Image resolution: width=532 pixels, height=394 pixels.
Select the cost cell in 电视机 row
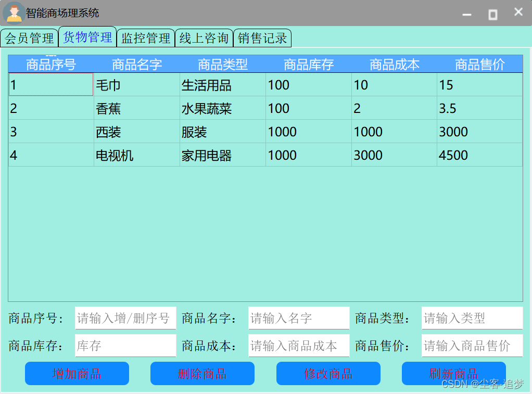(394, 155)
